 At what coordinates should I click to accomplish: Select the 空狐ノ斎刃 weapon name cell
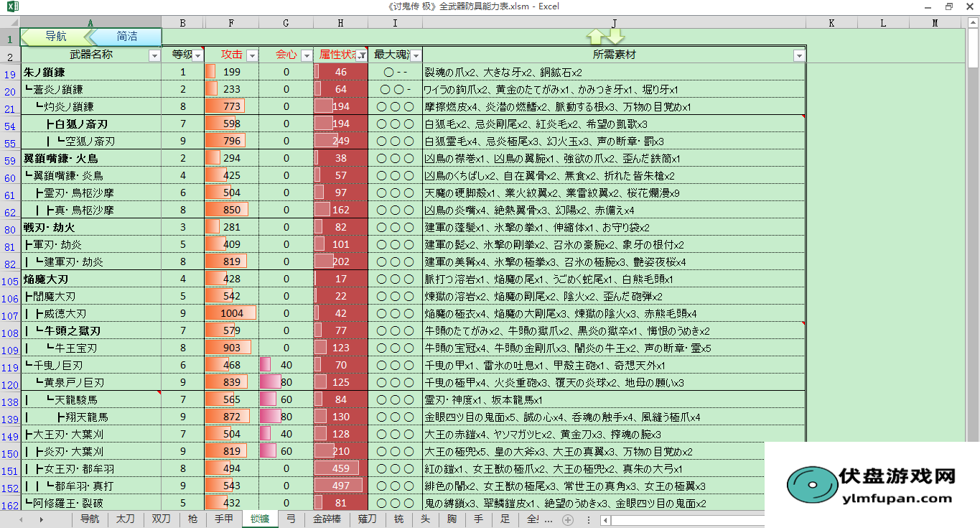(x=90, y=141)
